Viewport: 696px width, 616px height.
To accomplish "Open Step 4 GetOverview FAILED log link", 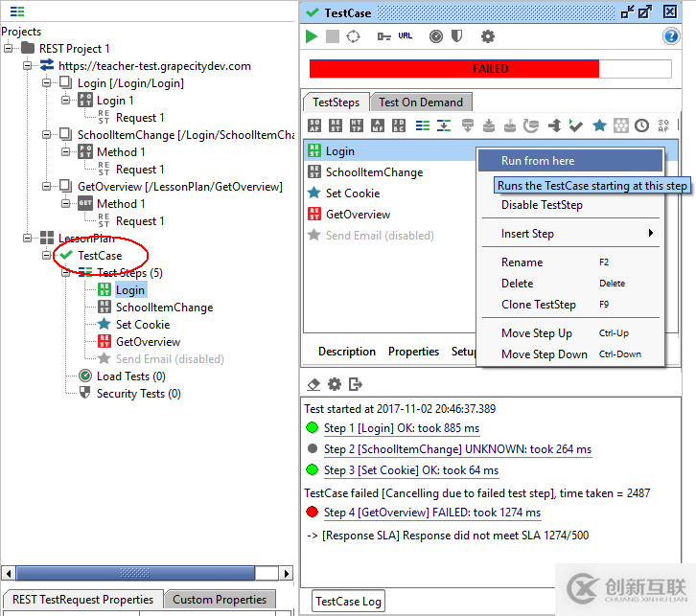I will (424, 513).
